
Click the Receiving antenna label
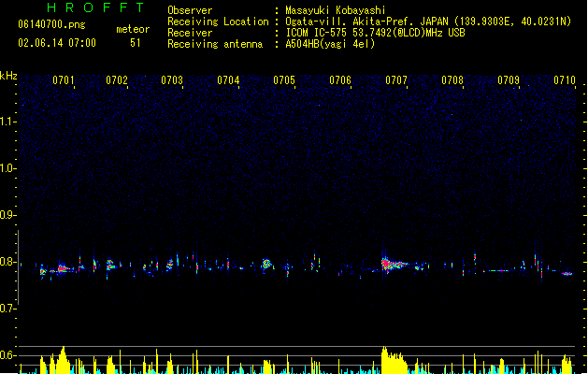tap(215, 44)
